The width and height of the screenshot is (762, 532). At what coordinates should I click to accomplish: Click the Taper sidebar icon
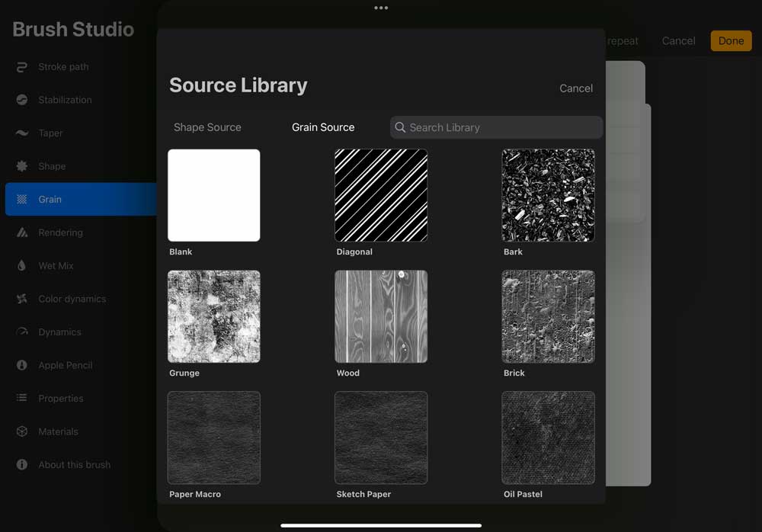(x=22, y=133)
